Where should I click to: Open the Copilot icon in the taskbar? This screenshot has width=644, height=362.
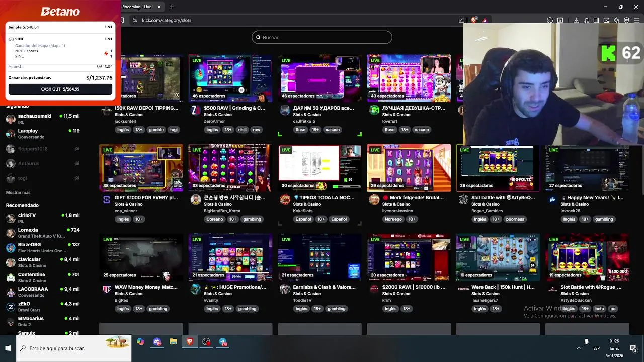(x=140, y=342)
